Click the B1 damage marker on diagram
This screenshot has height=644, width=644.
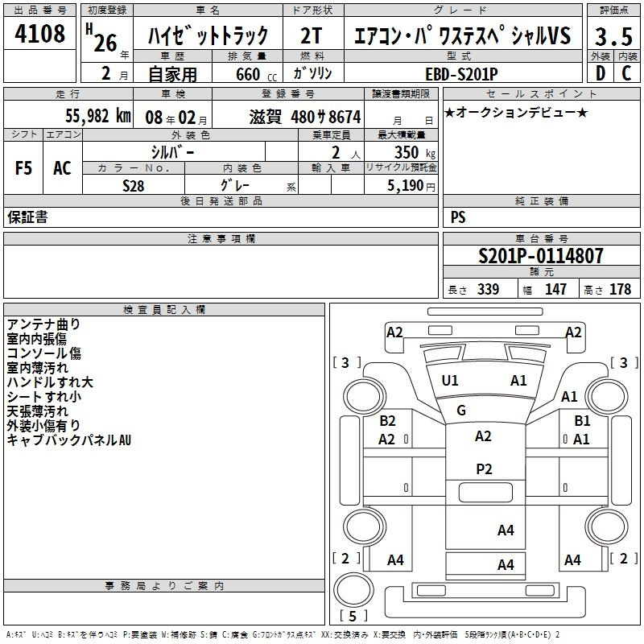(582, 420)
